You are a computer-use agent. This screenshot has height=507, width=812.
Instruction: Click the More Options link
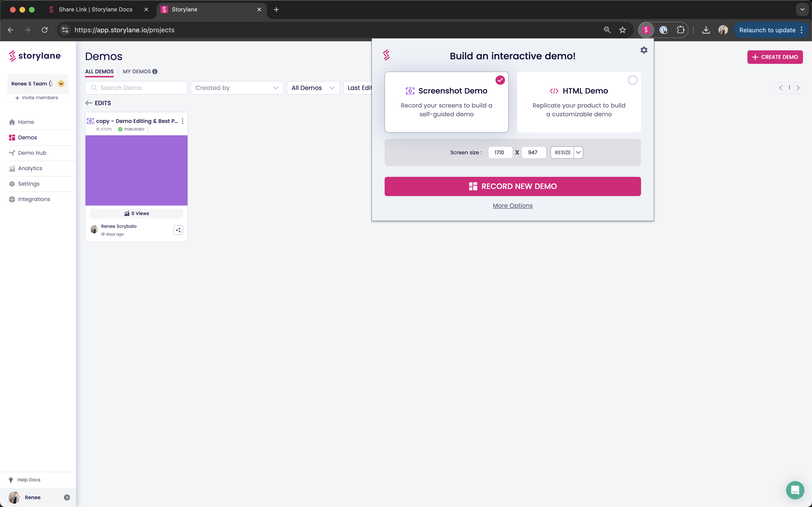click(x=512, y=206)
